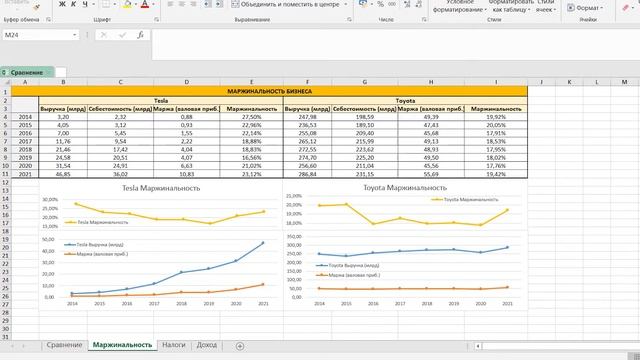Apply red font color
The width and height of the screenshot is (640, 360).
[x=145, y=4]
